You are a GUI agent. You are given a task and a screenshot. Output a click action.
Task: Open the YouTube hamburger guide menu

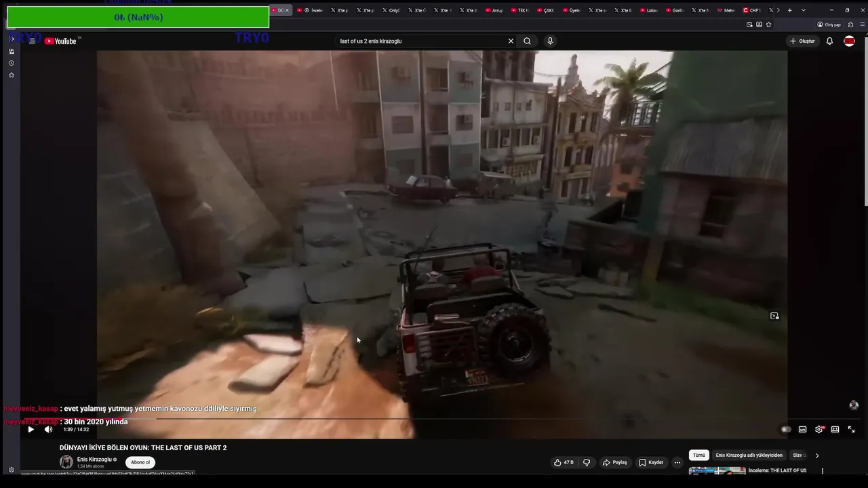coord(32,41)
